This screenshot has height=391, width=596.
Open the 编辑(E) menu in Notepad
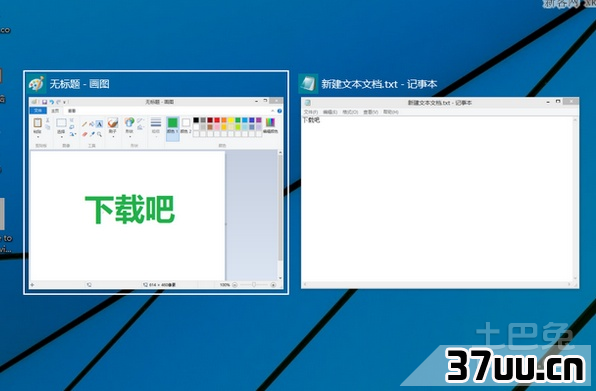coord(330,112)
